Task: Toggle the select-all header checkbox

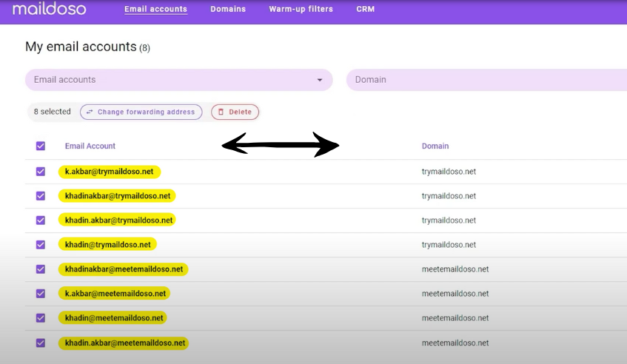Action: (x=41, y=146)
